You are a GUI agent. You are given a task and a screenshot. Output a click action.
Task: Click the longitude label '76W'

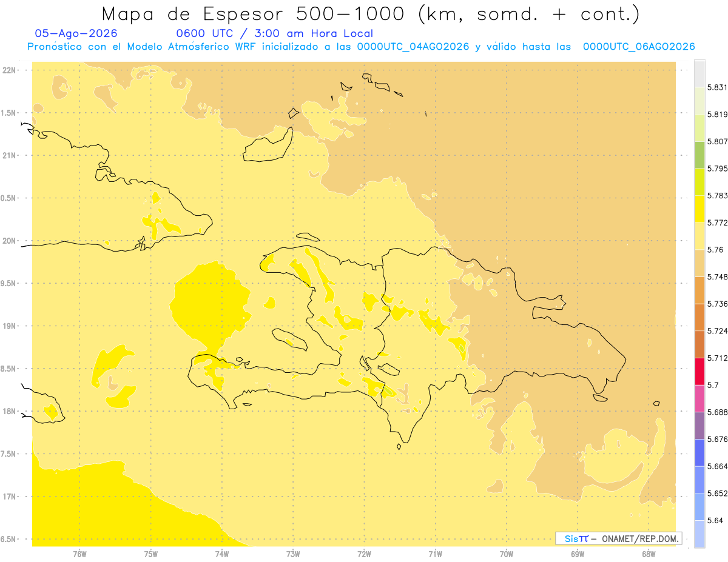click(79, 554)
